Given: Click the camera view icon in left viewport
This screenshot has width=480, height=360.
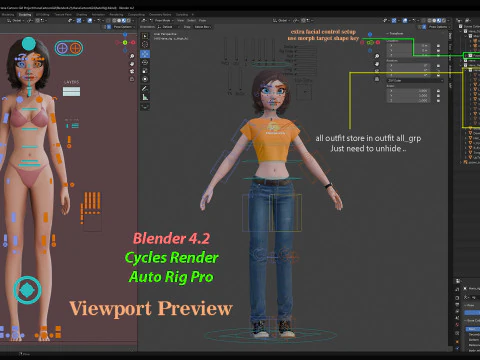Looking at the screenshot, I should pyautogui.click(x=132, y=71).
